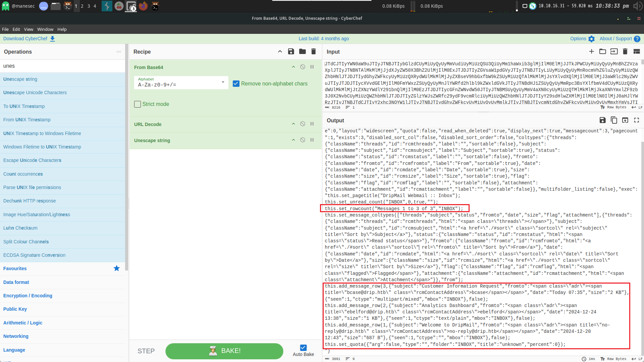This screenshot has height=362, width=644.
Task: Add a new input tab with the plus icon
Action: [x=591, y=51]
